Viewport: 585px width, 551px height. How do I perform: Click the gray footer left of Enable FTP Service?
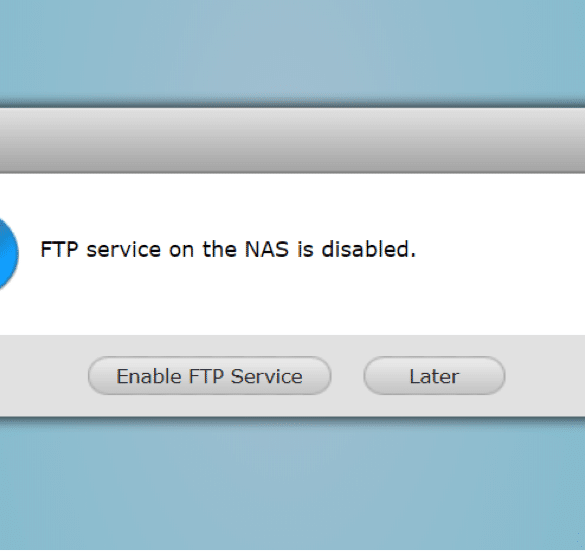(44, 376)
